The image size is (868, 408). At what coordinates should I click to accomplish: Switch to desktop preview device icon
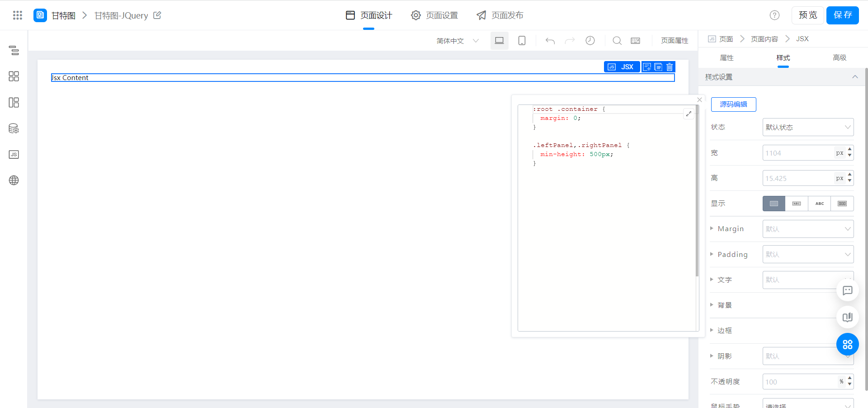[499, 41]
